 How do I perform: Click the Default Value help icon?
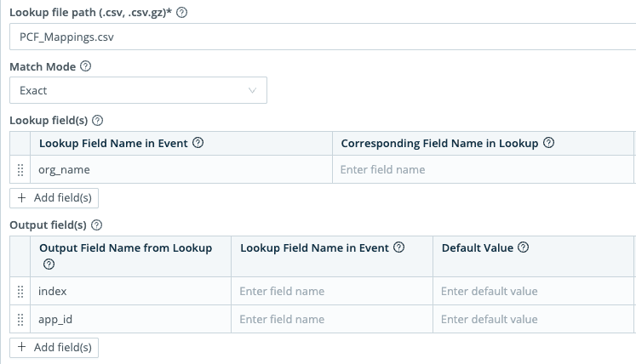click(523, 247)
